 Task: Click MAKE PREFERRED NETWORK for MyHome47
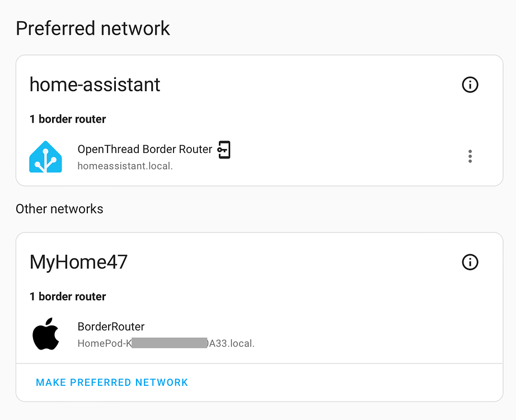112,382
